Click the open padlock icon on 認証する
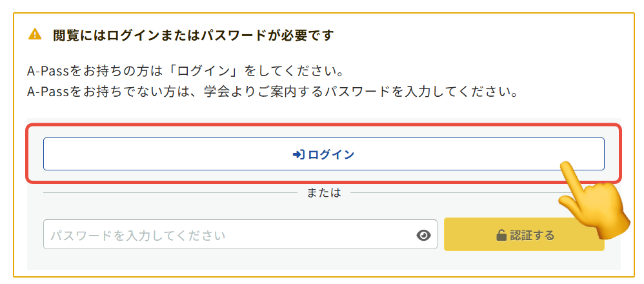The image size is (644, 284). (501, 236)
